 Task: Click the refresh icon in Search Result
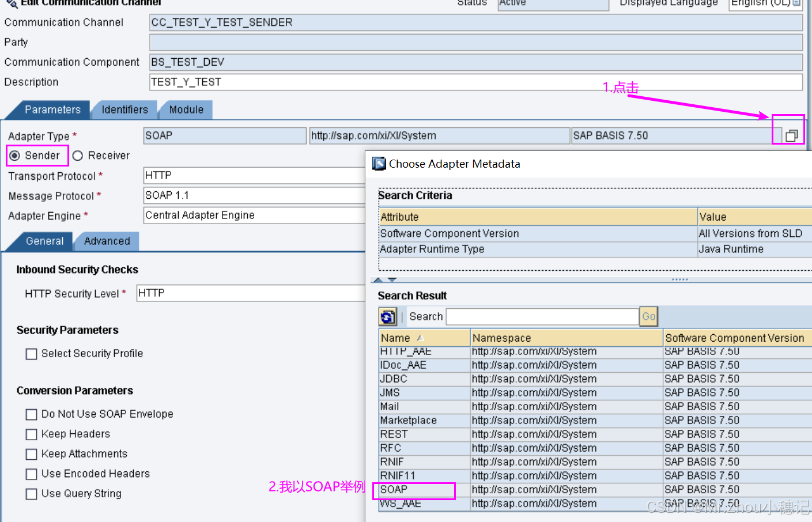click(387, 316)
